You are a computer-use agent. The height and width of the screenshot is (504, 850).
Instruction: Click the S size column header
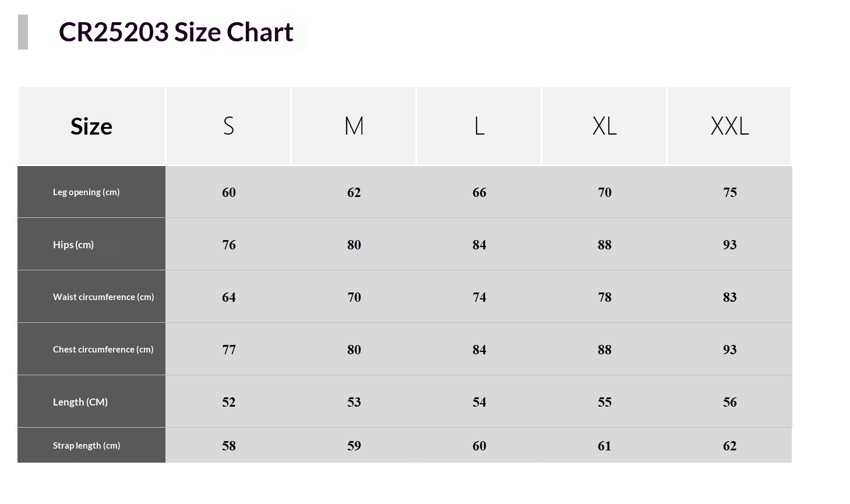tap(228, 126)
